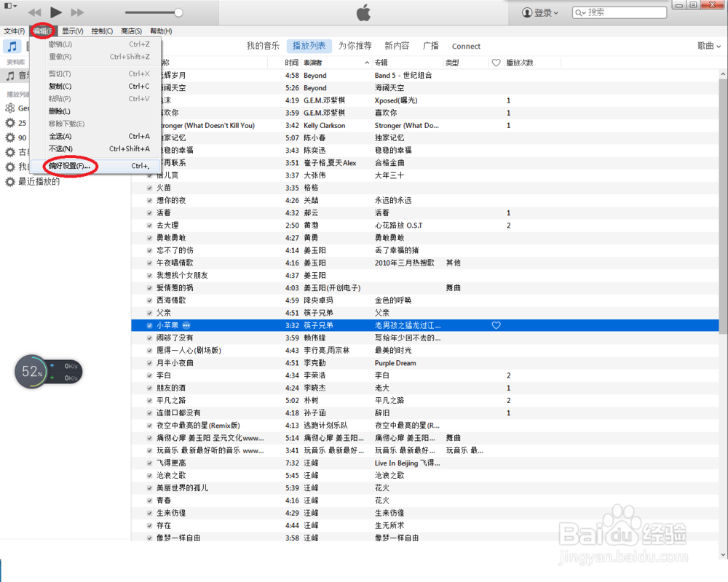Switch to 广播 tab

[x=430, y=46]
